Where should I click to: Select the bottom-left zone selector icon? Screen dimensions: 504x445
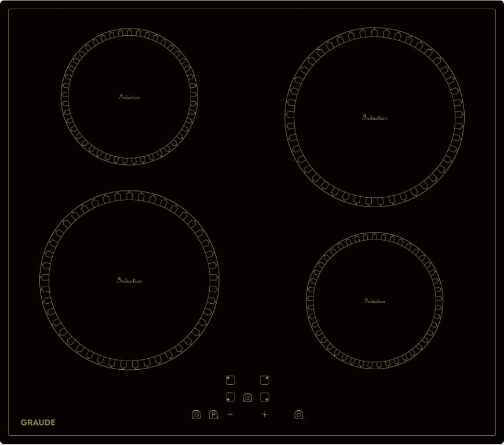pos(230,398)
